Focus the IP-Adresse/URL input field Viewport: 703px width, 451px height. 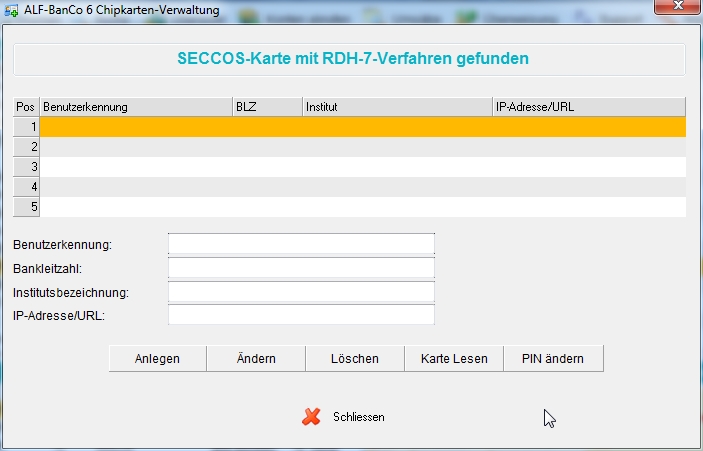(x=301, y=315)
